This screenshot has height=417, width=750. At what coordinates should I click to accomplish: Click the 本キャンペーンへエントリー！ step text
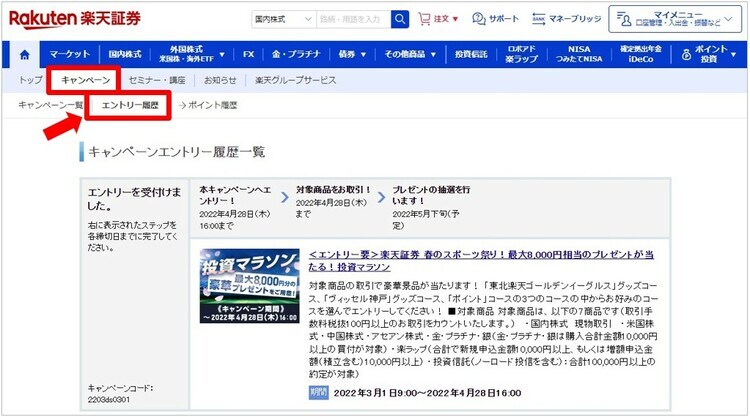[235, 195]
